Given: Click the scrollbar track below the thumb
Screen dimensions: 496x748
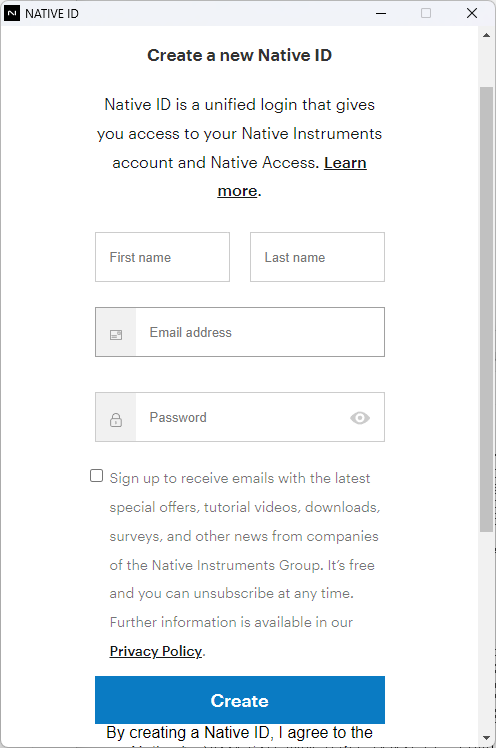Looking at the screenshot, I should coord(486,631).
